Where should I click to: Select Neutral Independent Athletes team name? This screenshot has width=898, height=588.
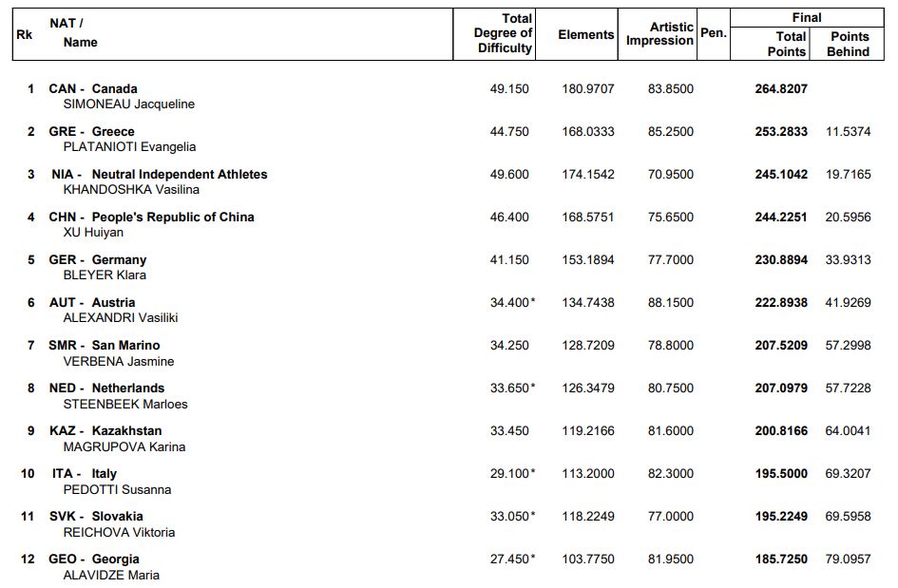pyautogui.click(x=180, y=174)
